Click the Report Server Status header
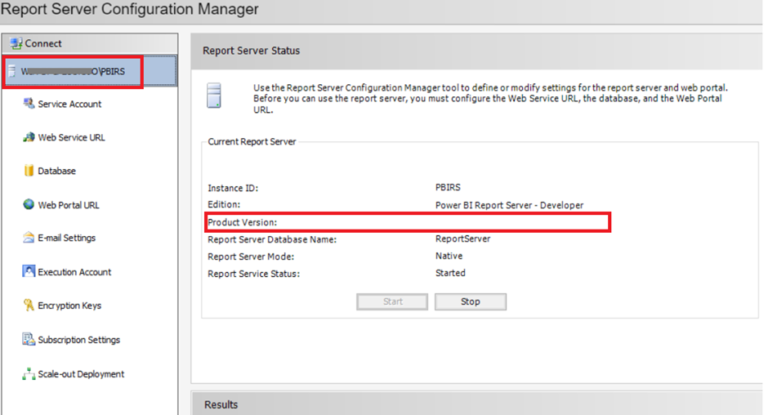Image resolution: width=768 pixels, height=415 pixels. click(x=251, y=50)
